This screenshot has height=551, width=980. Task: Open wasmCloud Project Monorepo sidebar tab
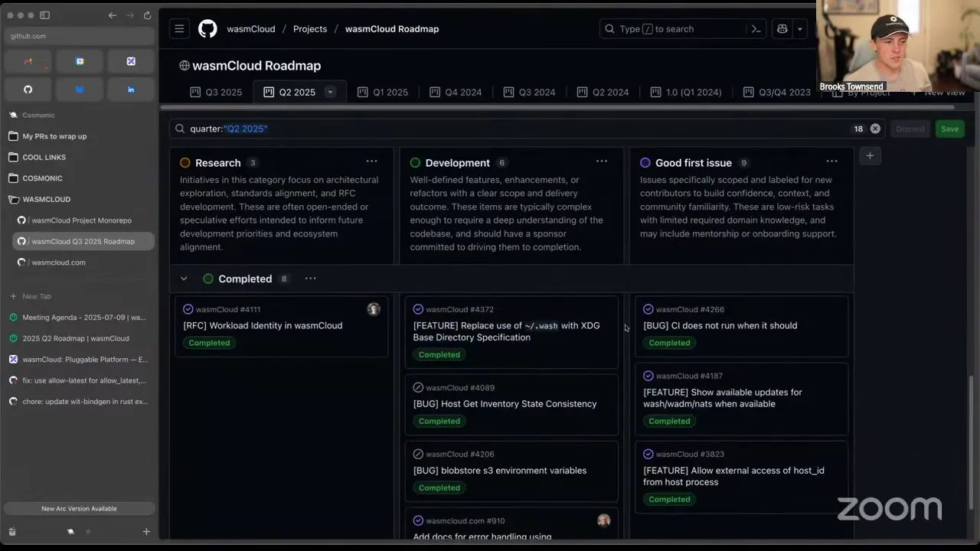(84, 220)
